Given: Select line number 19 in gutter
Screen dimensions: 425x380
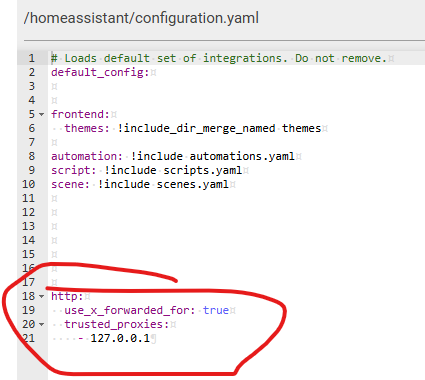Looking at the screenshot, I should click(x=29, y=310).
